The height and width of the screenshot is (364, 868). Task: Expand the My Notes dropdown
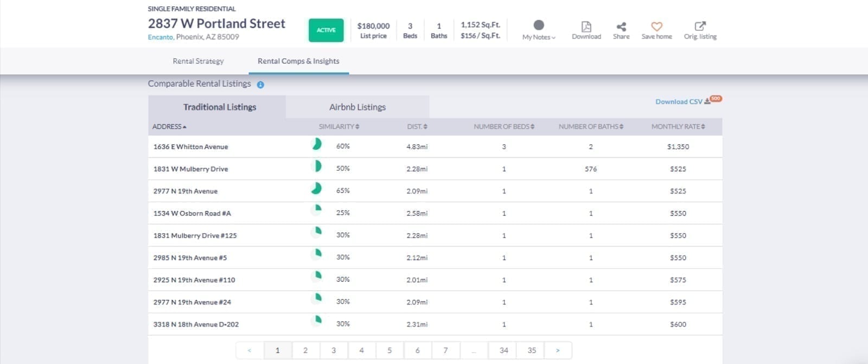tap(539, 37)
